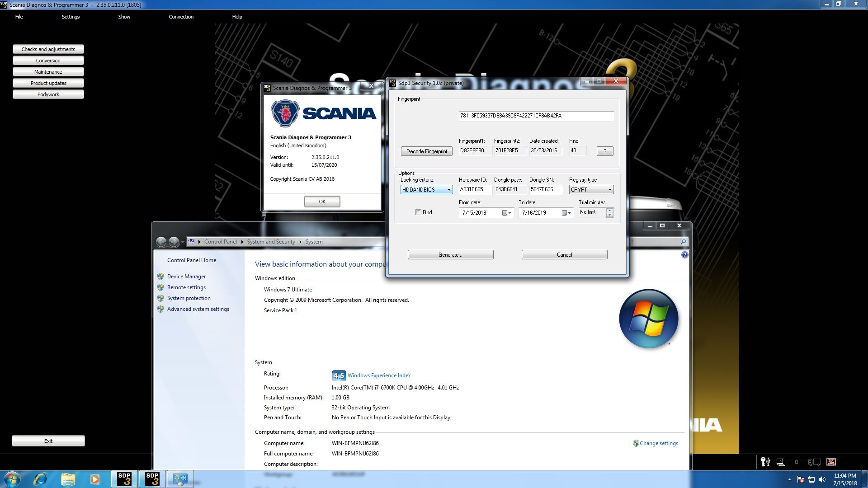Image resolution: width=868 pixels, height=488 pixels.
Task: Click the Hardware ID field
Action: (x=475, y=190)
